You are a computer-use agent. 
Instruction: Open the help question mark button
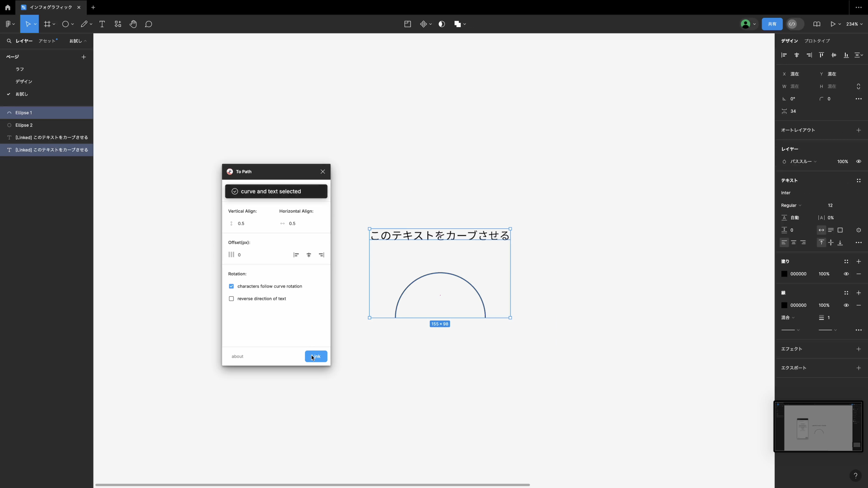855,476
